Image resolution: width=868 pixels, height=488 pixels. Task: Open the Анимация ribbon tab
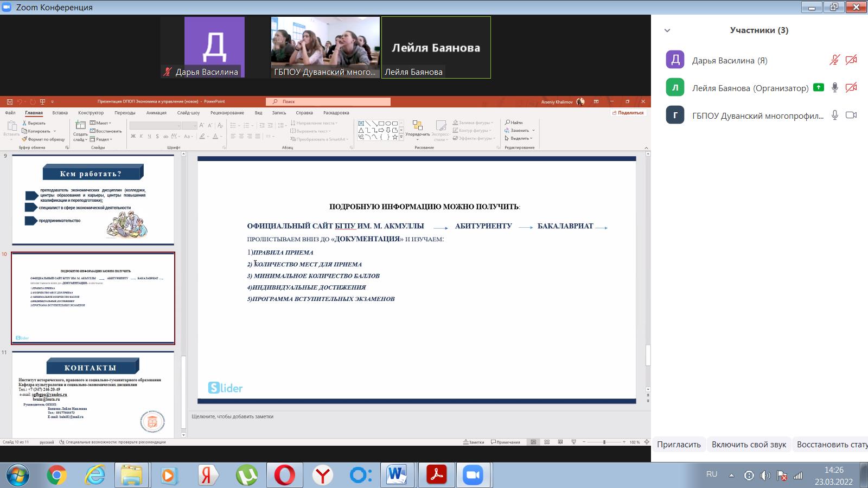(x=156, y=113)
